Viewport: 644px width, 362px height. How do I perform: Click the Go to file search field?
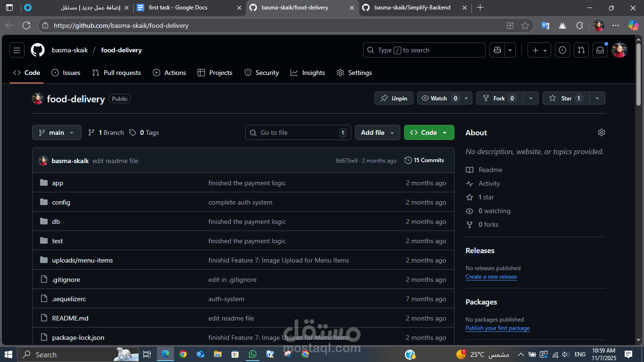pyautogui.click(x=297, y=132)
